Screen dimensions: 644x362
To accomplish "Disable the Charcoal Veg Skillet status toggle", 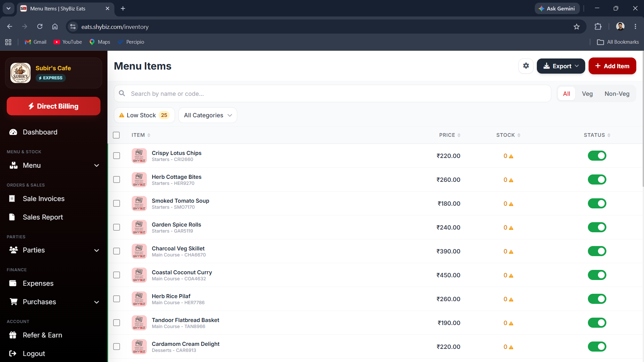I will pos(597,251).
